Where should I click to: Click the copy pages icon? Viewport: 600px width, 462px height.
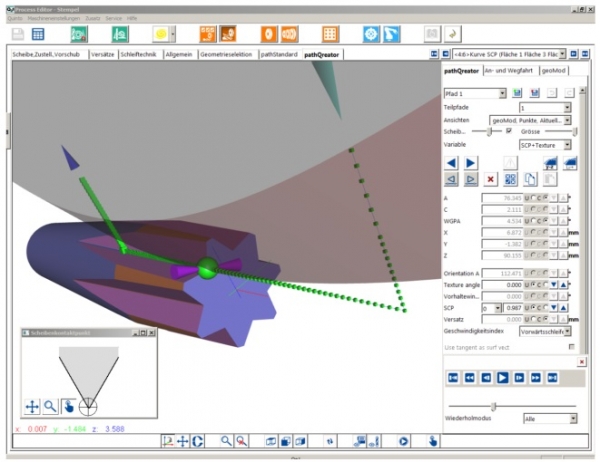point(532,179)
